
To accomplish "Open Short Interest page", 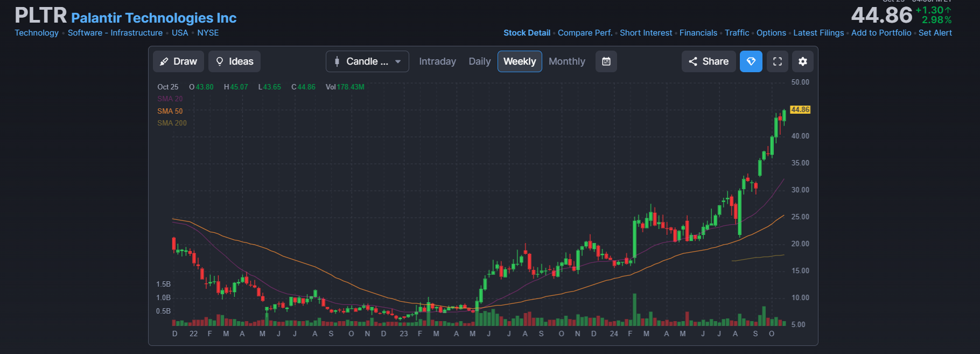I will pyautogui.click(x=646, y=33).
